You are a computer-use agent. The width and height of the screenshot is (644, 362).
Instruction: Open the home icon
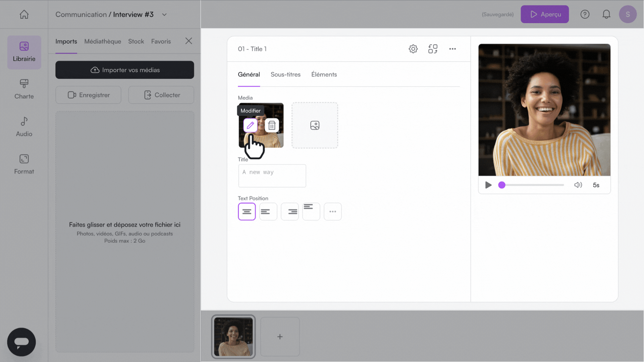tap(24, 14)
